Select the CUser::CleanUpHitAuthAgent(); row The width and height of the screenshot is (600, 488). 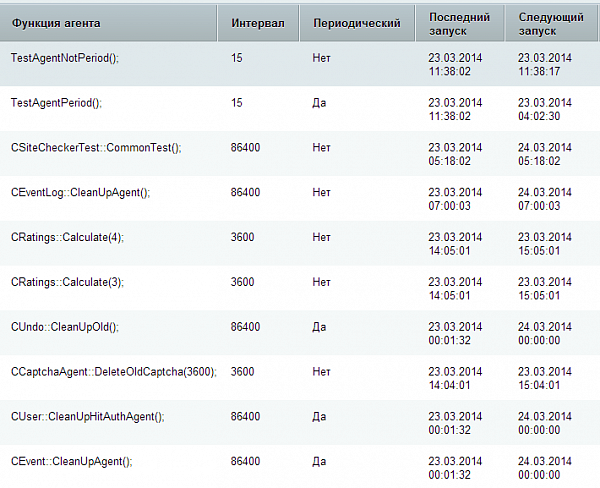(87, 416)
